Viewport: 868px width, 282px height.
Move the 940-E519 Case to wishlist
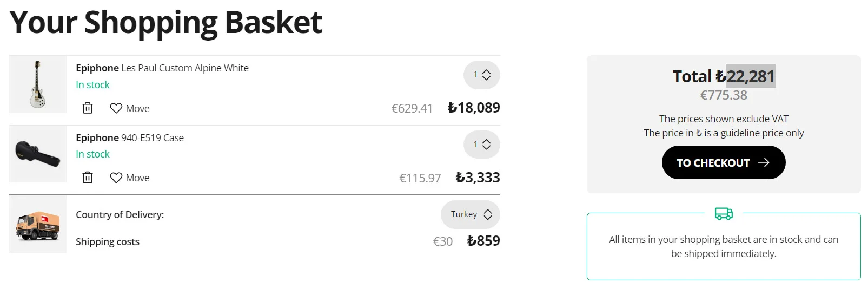[130, 178]
